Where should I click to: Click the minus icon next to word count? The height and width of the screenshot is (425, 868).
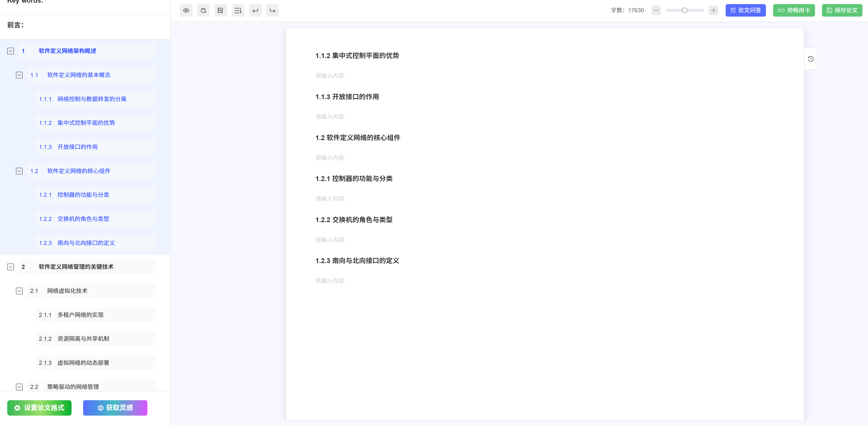tap(656, 10)
